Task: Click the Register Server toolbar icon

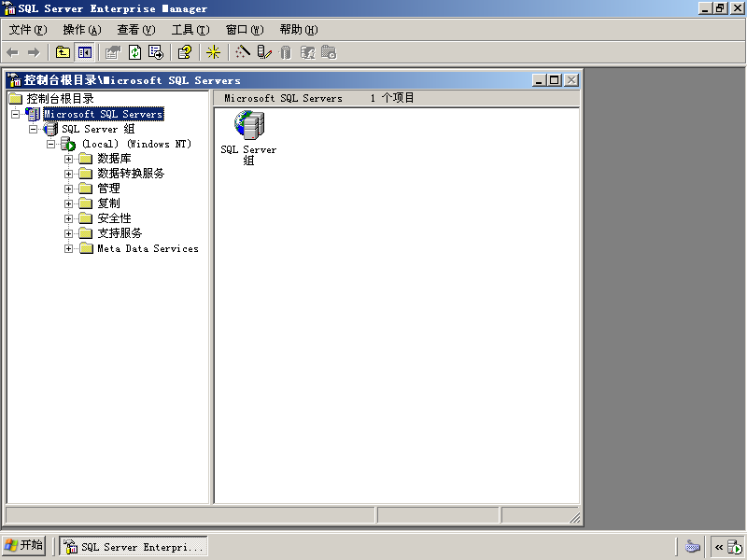Action: pyautogui.click(x=264, y=52)
